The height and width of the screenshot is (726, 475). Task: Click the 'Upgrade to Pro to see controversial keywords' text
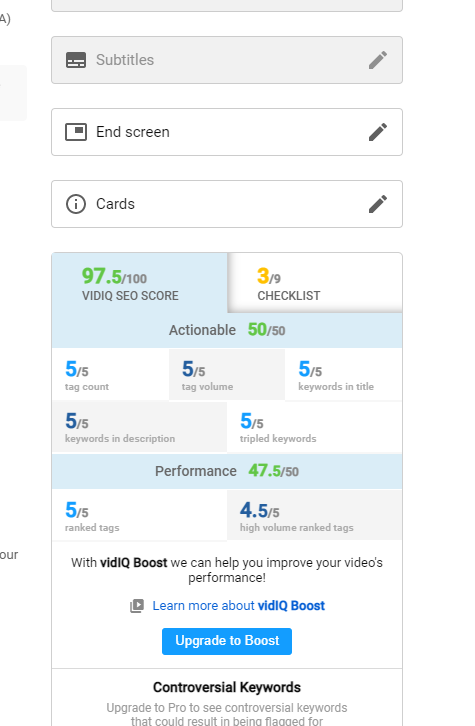pos(227,714)
